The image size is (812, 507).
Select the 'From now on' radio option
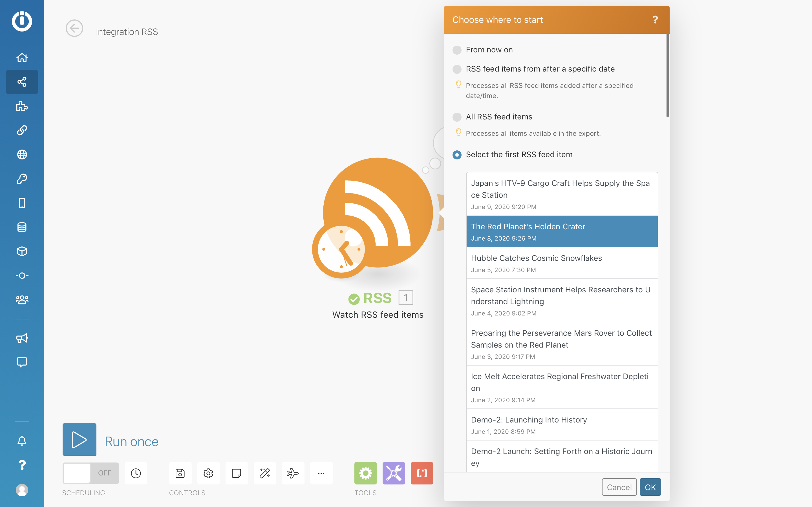tap(457, 50)
